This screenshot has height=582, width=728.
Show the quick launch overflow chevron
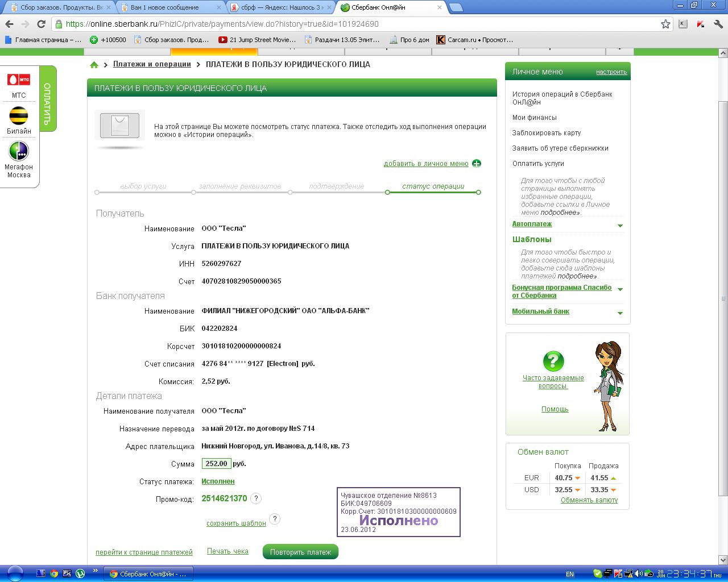click(95, 570)
